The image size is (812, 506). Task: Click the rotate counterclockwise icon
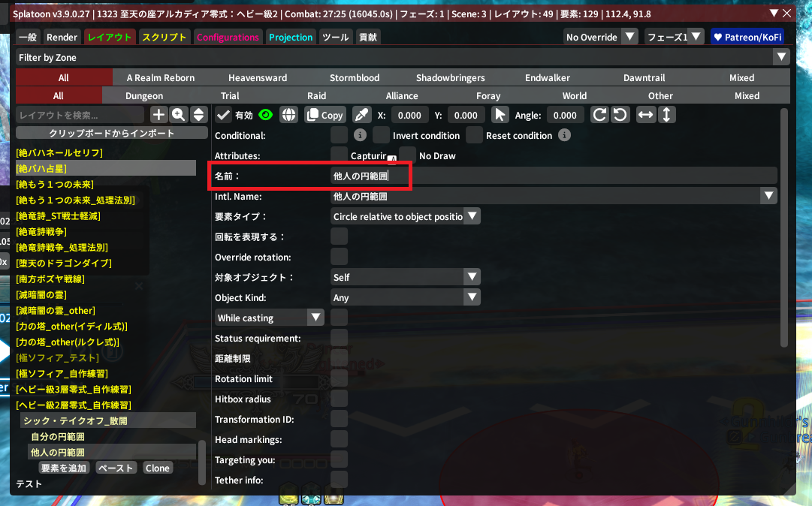(x=620, y=115)
